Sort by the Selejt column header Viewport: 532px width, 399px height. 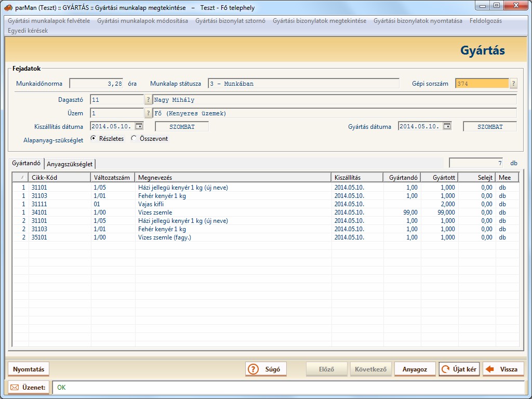click(476, 178)
